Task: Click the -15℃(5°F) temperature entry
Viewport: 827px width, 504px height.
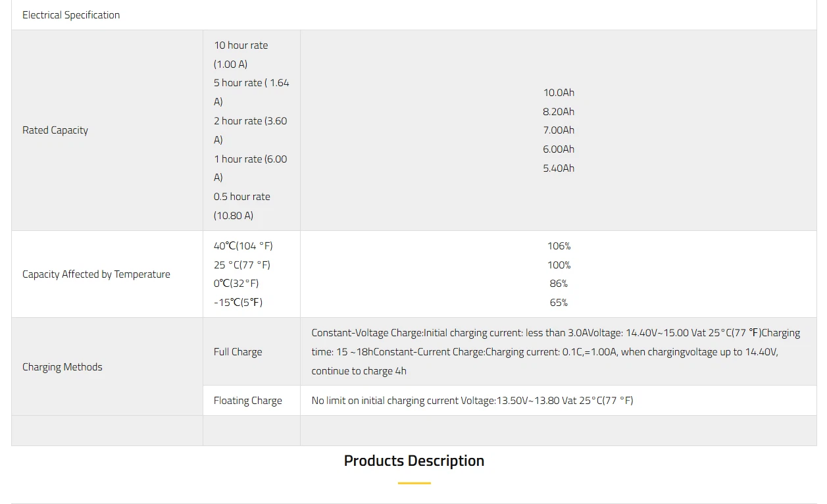Action: 238,303
